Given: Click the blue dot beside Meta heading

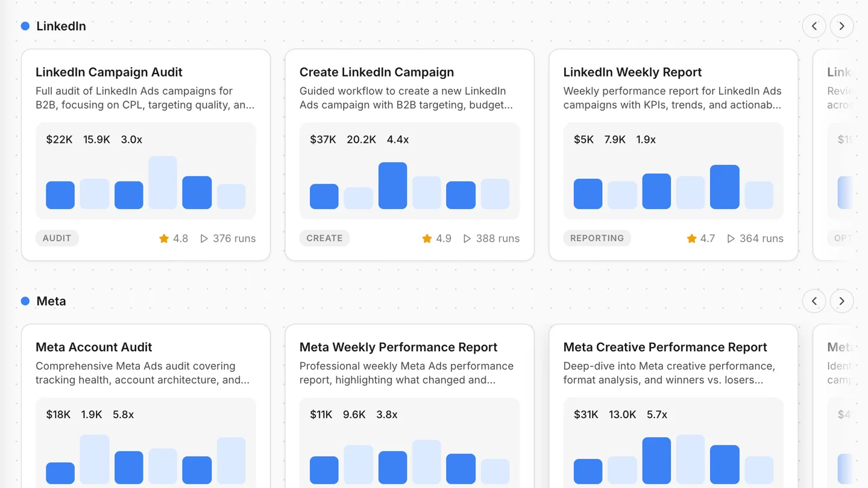Looking at the screenshot, I should [x=25, y=301].
